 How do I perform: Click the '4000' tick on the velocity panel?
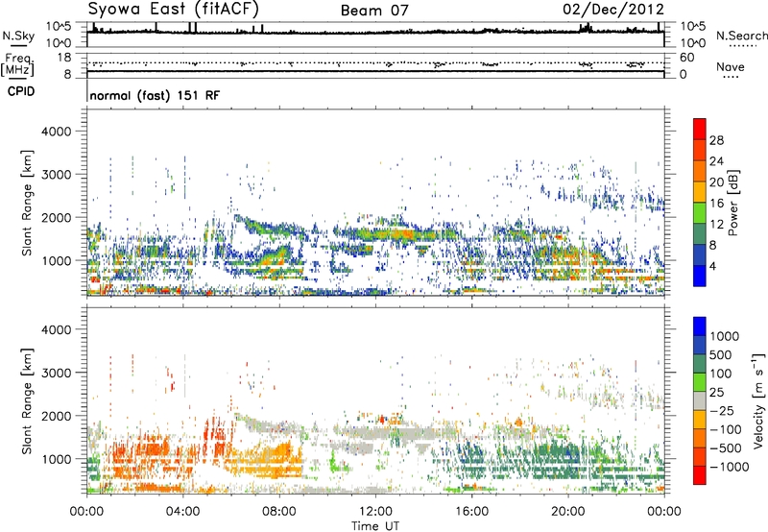57,329
